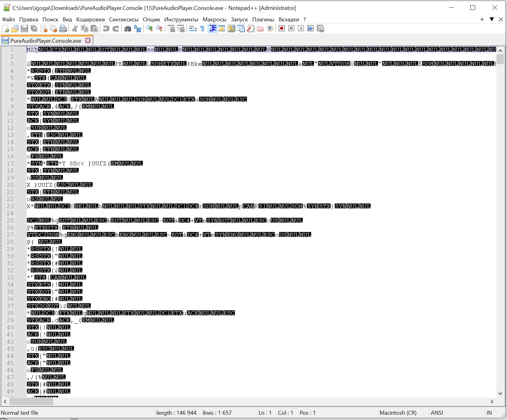Image resolution: width=507 pixels, height=420 pixels.
Task: Open the Опции menu
Action: (x=151, y=20)
